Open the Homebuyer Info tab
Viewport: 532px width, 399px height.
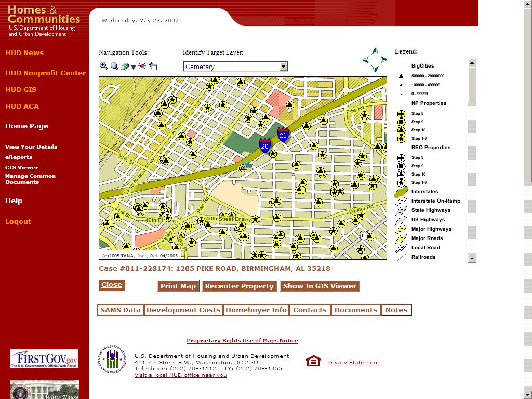tap(256, 310)
